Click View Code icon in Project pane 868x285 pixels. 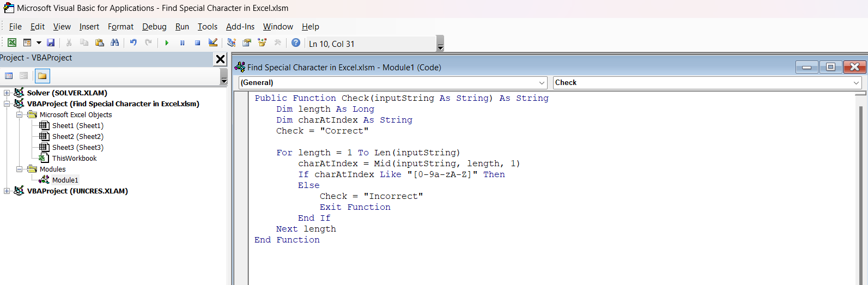point(9,76)
